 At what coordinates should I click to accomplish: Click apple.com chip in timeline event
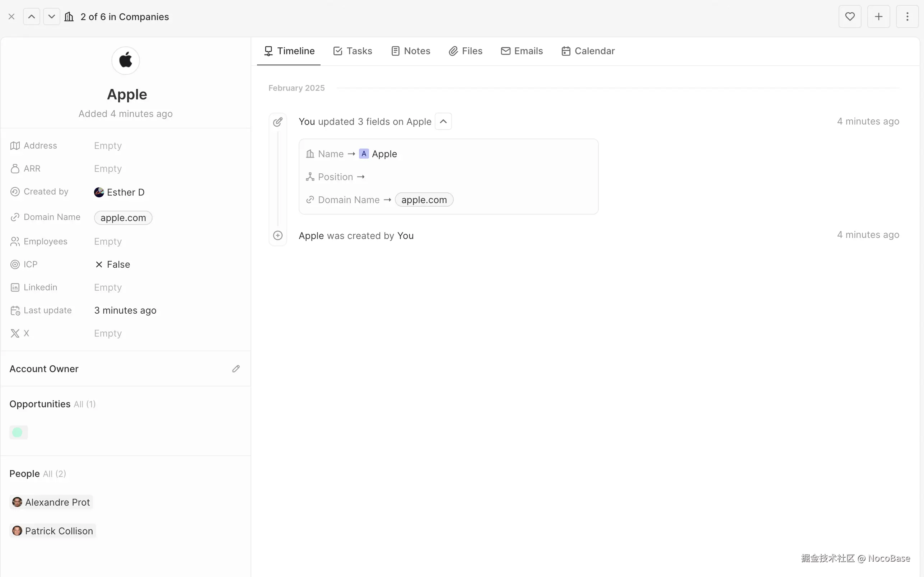point(424,200)
